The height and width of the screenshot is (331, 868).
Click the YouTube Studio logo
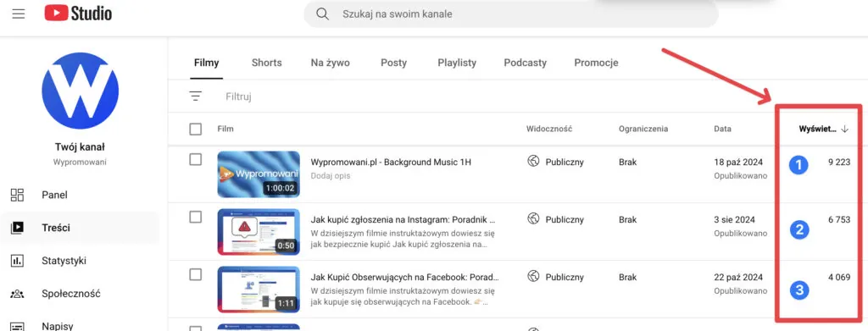click(x=78, y=14)
